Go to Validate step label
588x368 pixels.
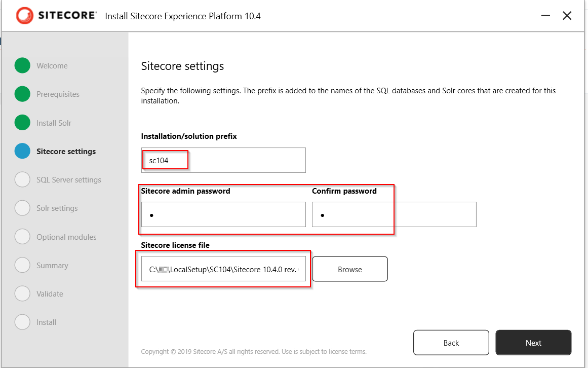point(50,294)
